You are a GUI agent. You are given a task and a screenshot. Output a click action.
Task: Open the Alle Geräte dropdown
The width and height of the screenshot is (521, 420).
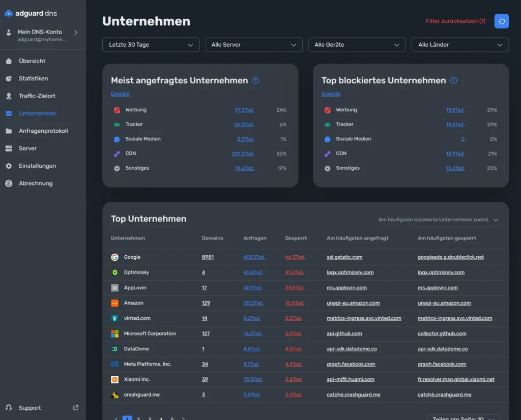click(357, 45)
